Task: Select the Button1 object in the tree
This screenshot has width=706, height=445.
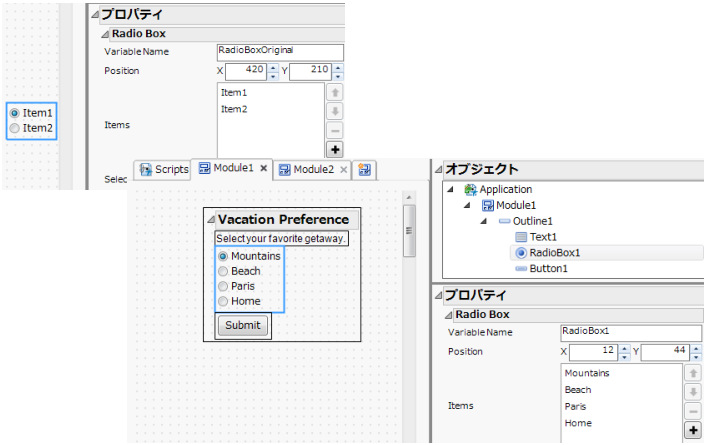Action: coord(549,269)
